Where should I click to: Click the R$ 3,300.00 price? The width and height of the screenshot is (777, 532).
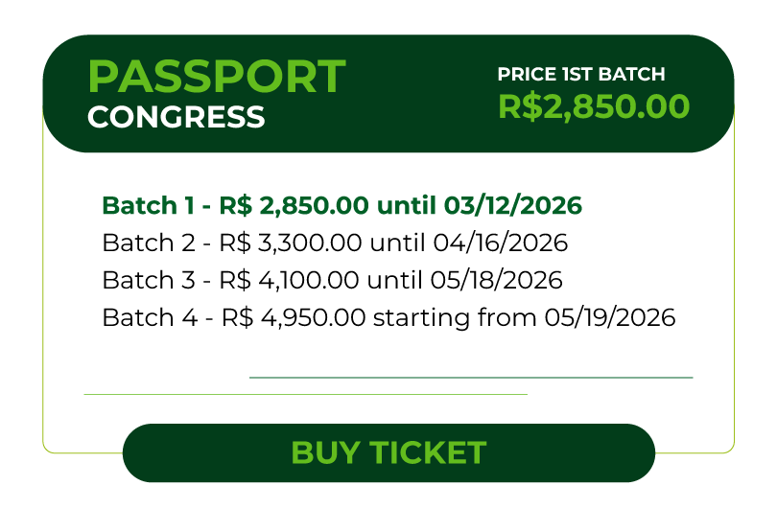289,243
